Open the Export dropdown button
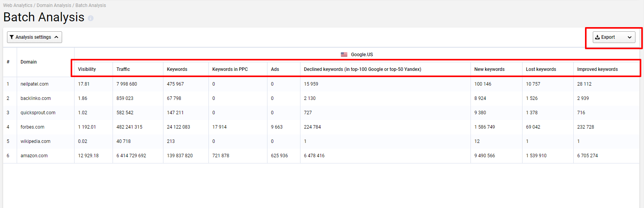 (x=614, y=37)
